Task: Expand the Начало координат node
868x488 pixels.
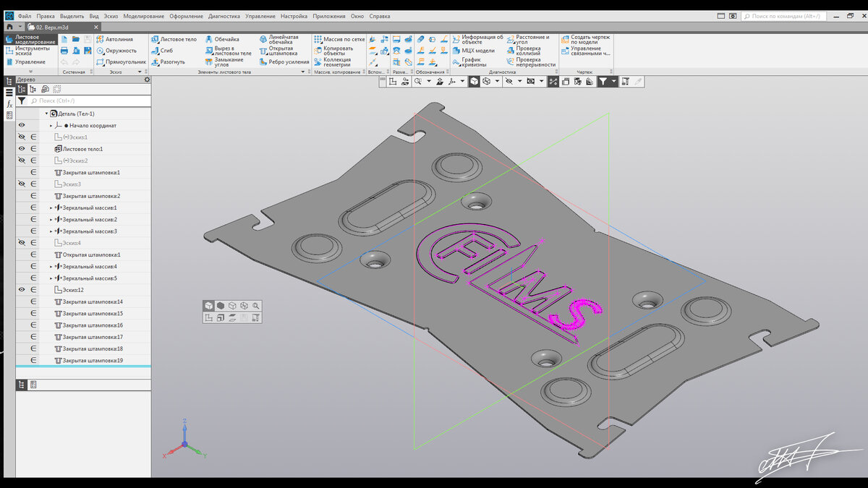Action: [x=51, y=125]
